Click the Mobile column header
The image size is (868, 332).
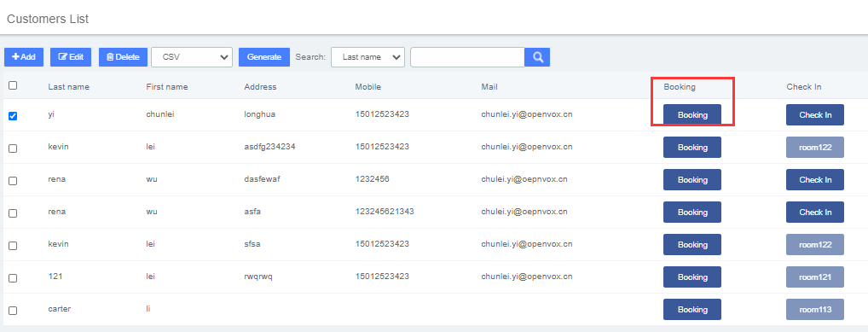point(368,87)
